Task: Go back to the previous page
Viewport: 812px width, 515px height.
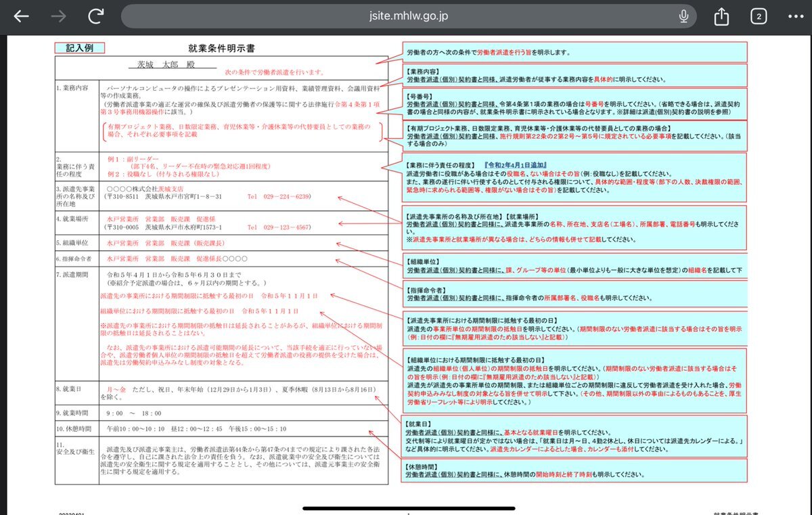Action: click(22, 16)
